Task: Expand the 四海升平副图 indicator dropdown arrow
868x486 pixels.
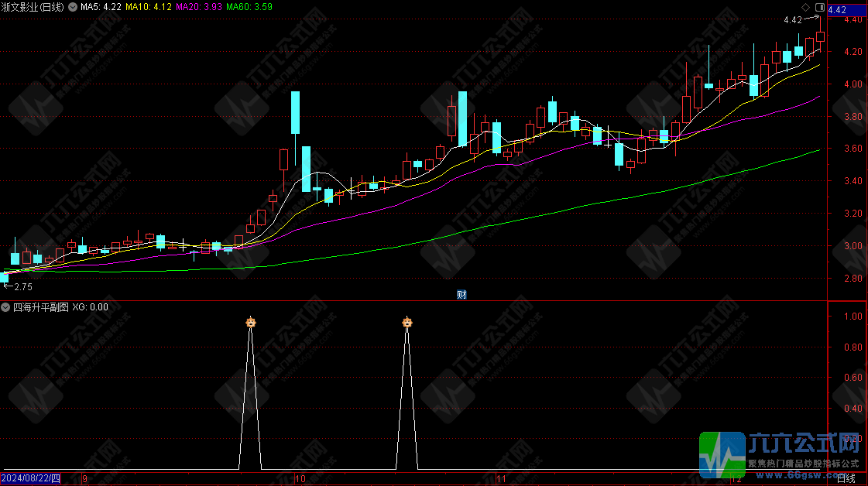Action: [6, 306]
